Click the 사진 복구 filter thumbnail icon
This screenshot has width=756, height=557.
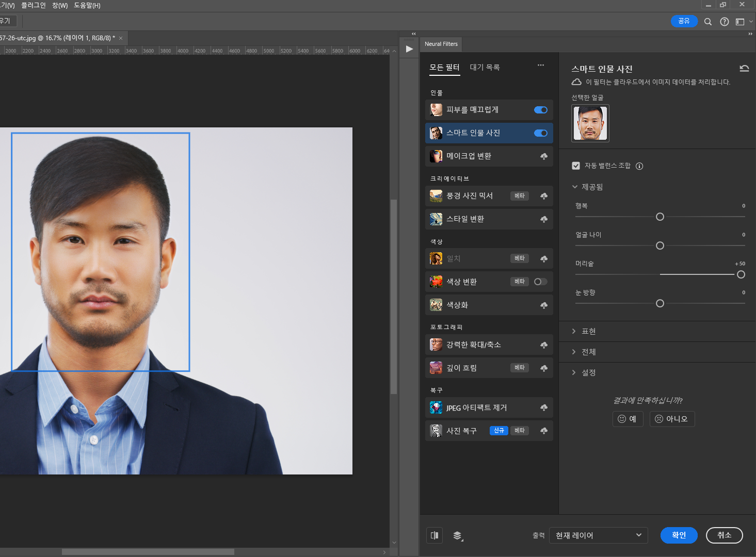436,431
